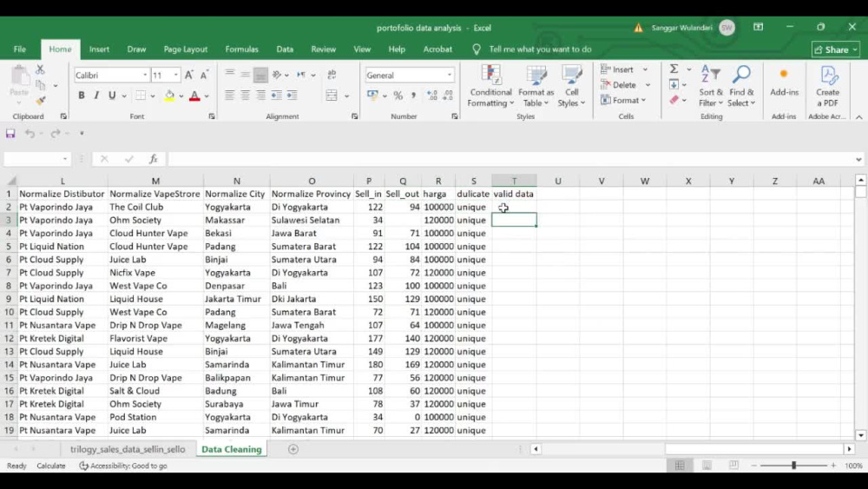Click the zoom slider handle
This screenshot has width=868, height=489.
point(793,466)
